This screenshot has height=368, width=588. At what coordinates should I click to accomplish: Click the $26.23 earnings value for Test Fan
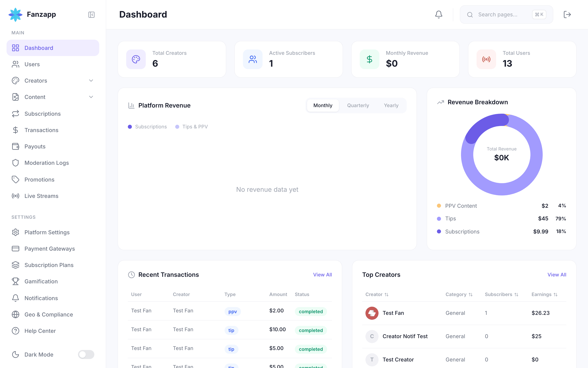pos(540,313)
